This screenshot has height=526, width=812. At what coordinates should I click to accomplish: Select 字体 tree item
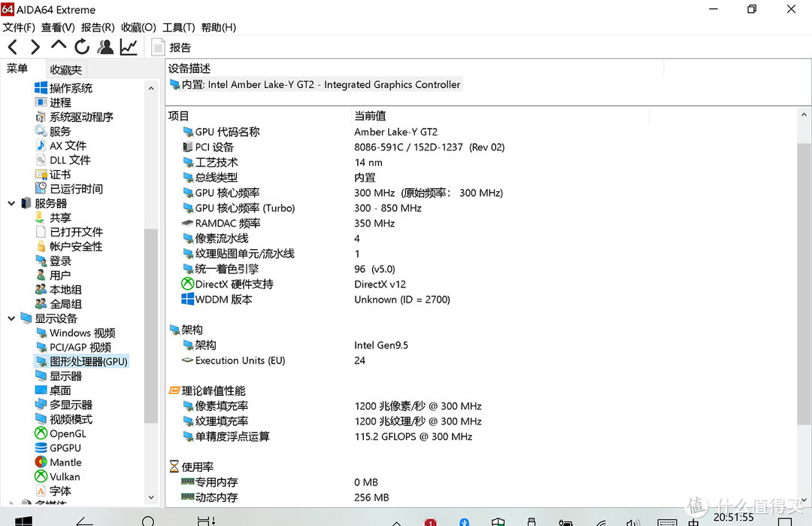pos(53,491)
